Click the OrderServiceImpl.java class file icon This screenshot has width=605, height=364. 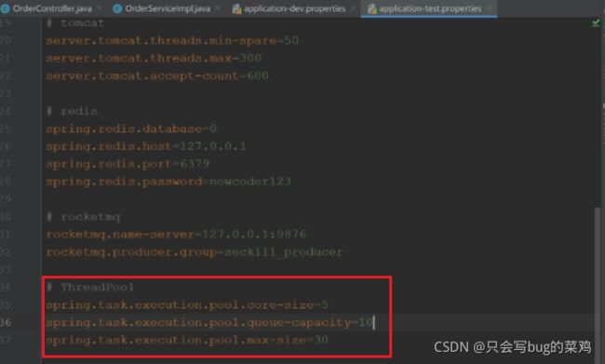click(x=117, y=8)
